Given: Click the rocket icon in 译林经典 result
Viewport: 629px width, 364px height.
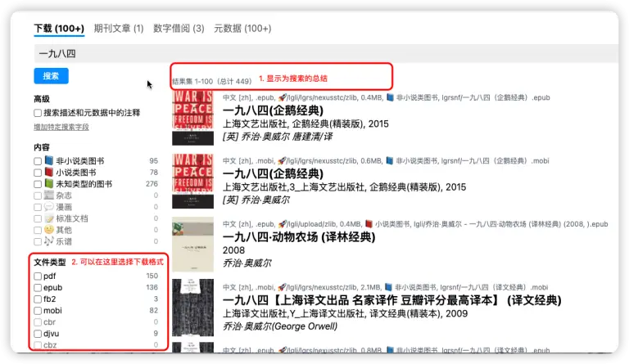Looking at the screenshot, I should pyautogui.click(x=283, y=224).
